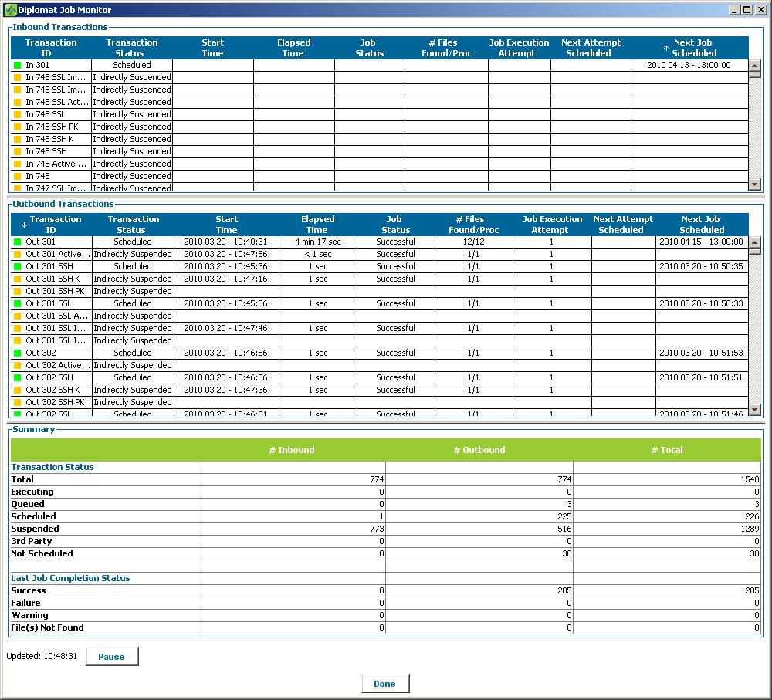Click yellow status icon beside In 748 SSH PK
772x700 pixels.
click(x=18, y=127)
